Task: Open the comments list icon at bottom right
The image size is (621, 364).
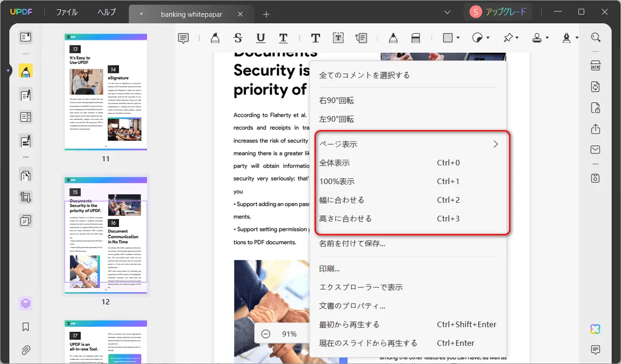Action: pyautogui.click(x=596, y=350)
